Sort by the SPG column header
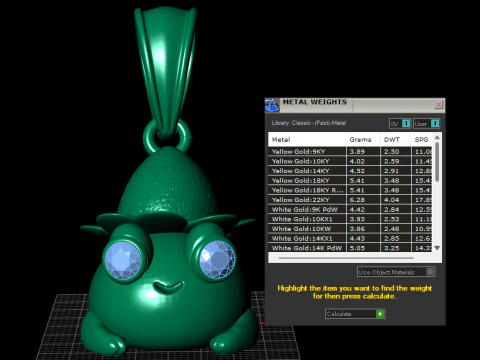480x360 pixels. click(x=422, y=140)
